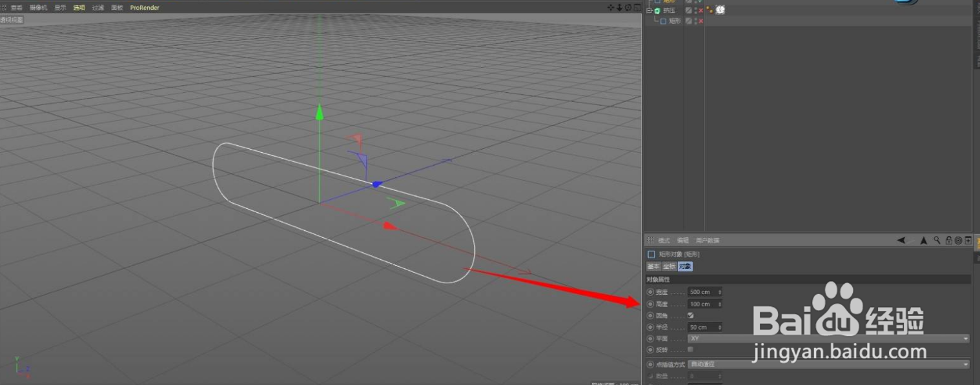The height and width of the screenshot is (385, 980).
Task: Toggle the viewport maximize icon
Action: click(x=637, y=8)
